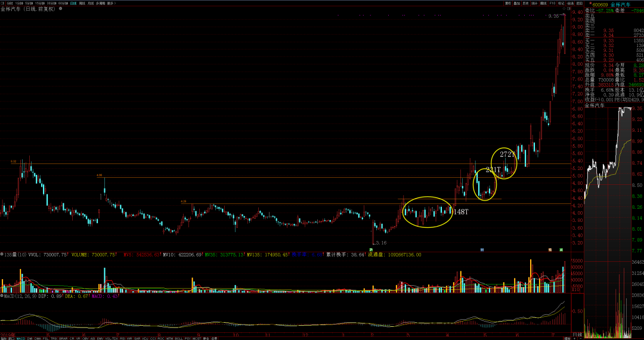
Task: Switch to the 15分钟 period tab
Action: pyautogui.click(x=40, y=4)
